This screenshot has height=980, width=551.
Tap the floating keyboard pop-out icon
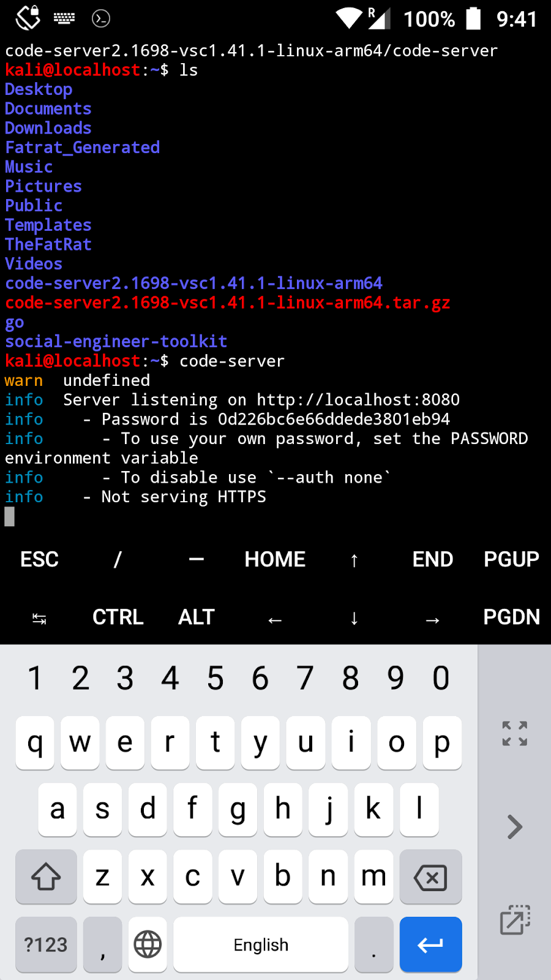point(515,920)
